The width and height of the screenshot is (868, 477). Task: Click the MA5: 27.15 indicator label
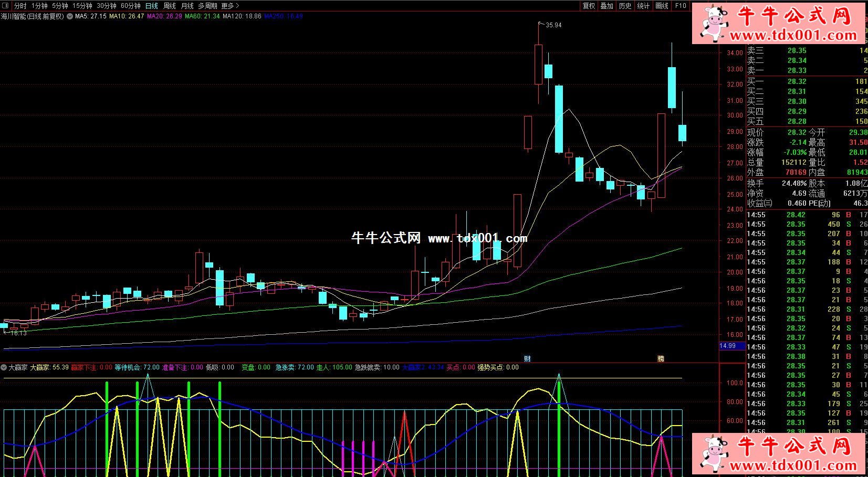tap(91, 16)
